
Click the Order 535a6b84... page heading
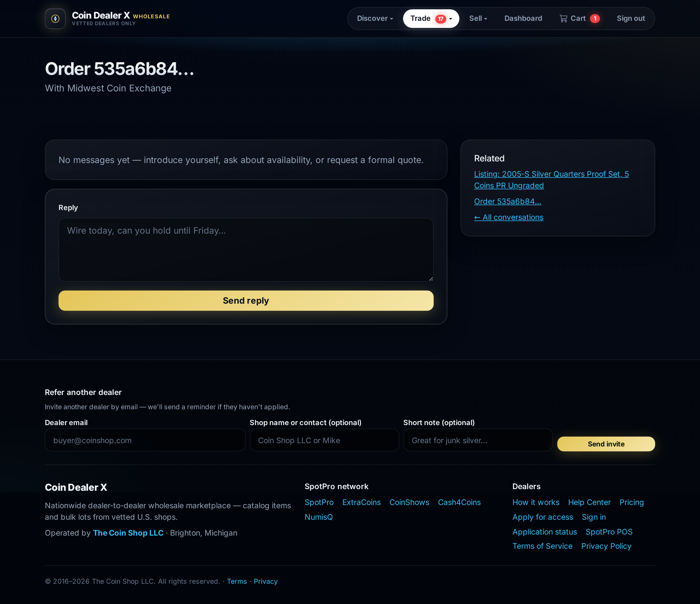coord(119,69)
